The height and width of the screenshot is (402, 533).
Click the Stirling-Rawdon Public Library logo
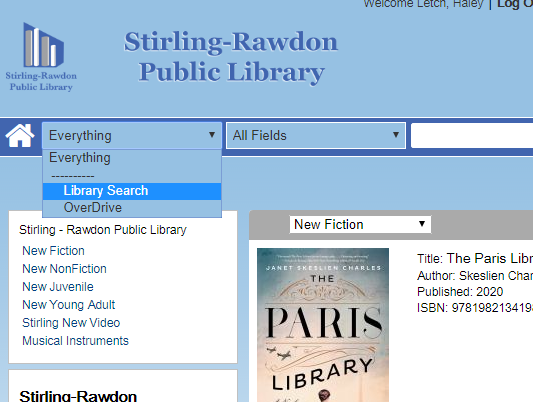click(41, 57)
